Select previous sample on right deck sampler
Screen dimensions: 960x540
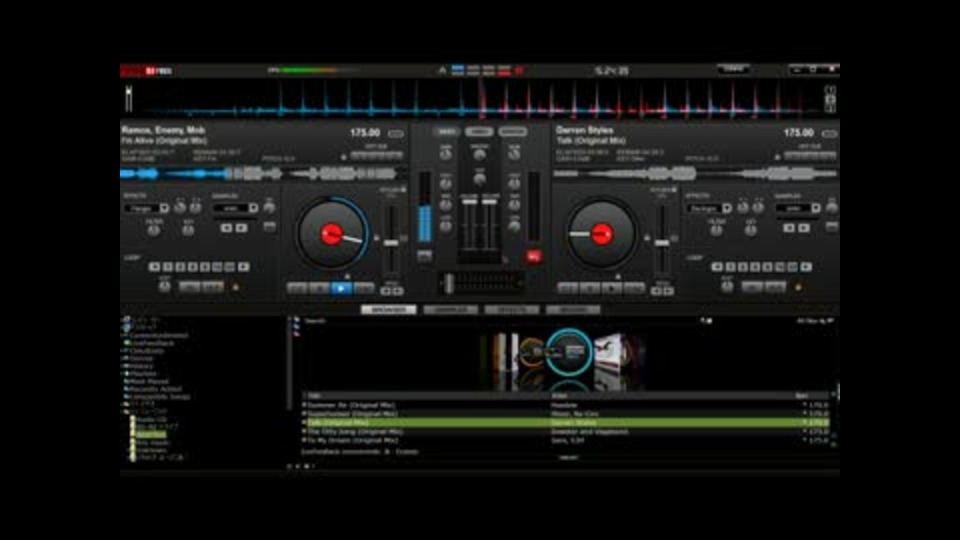789,228
